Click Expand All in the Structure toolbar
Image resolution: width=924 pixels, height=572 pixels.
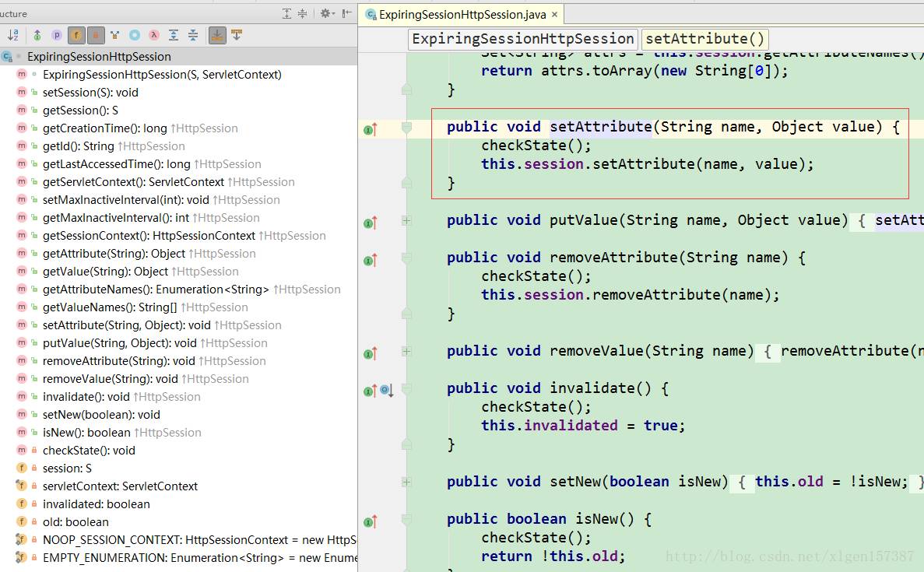(174, 35)
